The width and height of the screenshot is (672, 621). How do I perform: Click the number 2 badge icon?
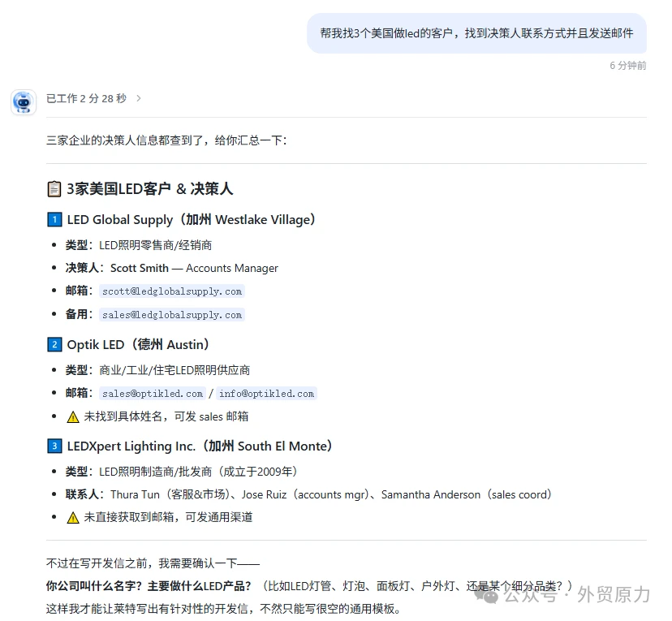point(54,344)
